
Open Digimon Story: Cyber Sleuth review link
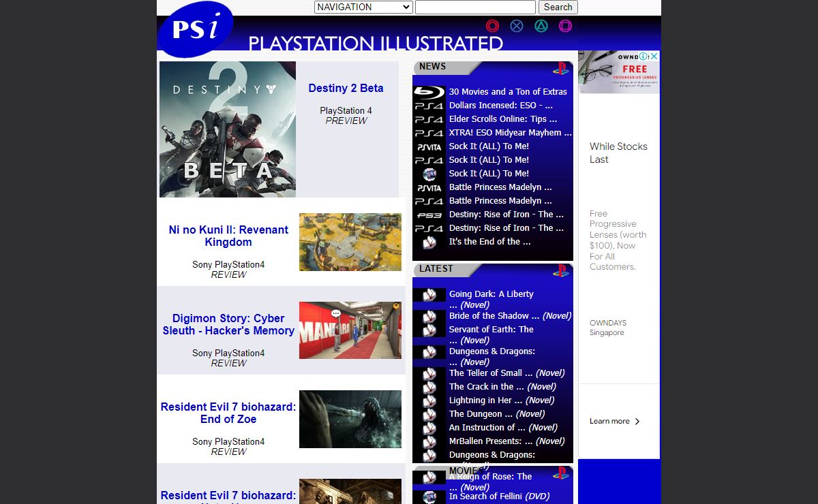[x=228, y=324]
